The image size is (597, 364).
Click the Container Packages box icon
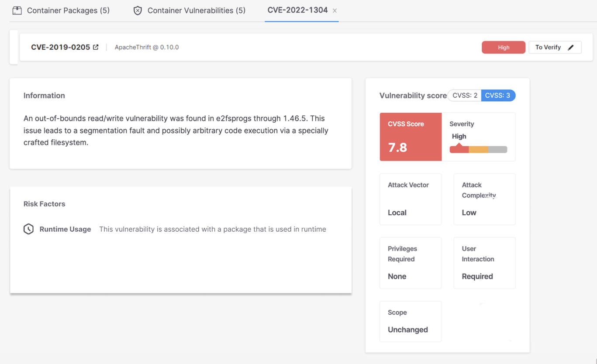click(x=17, y=10)
